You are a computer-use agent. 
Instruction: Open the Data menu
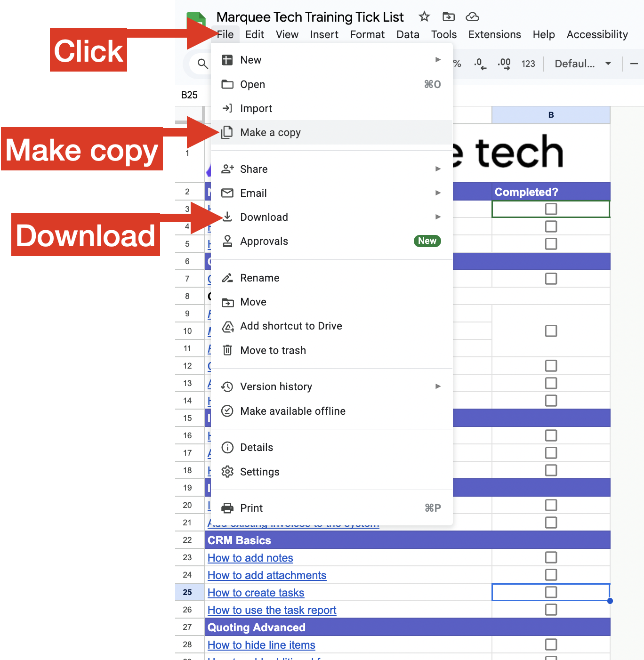click(x=408, y=34)
